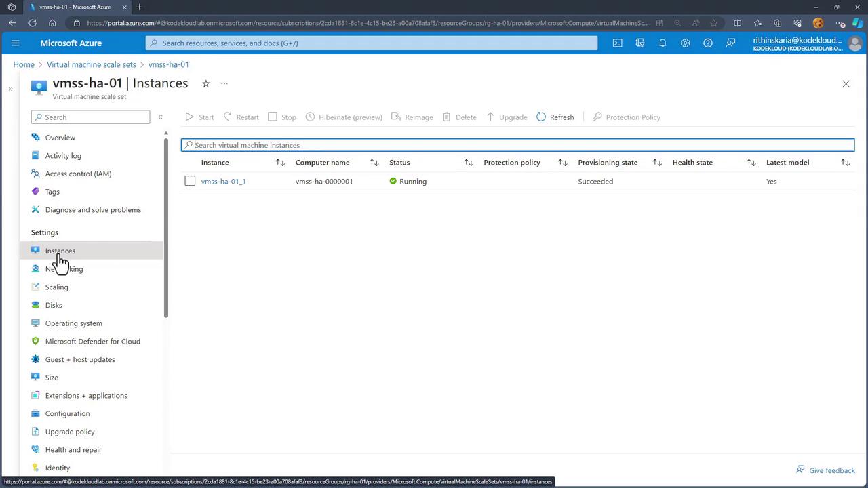Go to Home breadcrumb

24,64
